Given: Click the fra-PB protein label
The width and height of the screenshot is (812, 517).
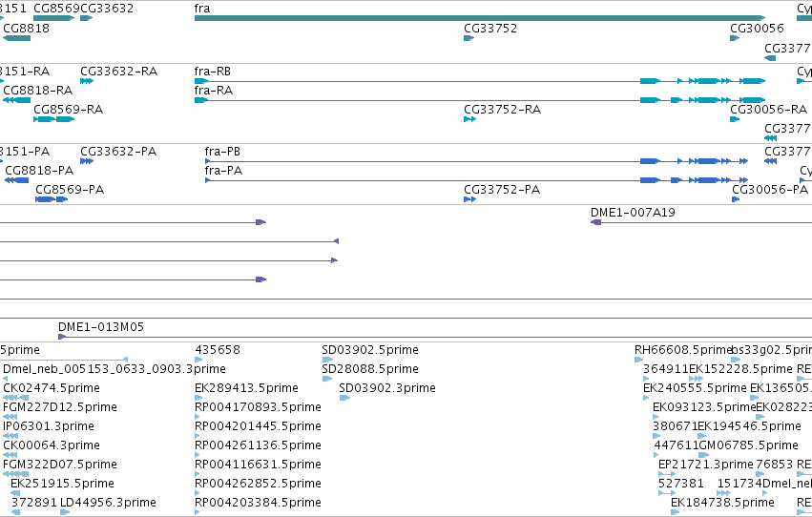Looking at the screenshot, I should pos(222,151).
